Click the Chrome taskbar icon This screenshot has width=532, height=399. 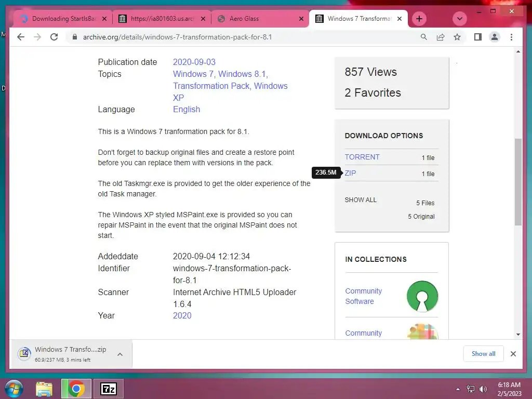pyautogui.click(x=76, y=389)
